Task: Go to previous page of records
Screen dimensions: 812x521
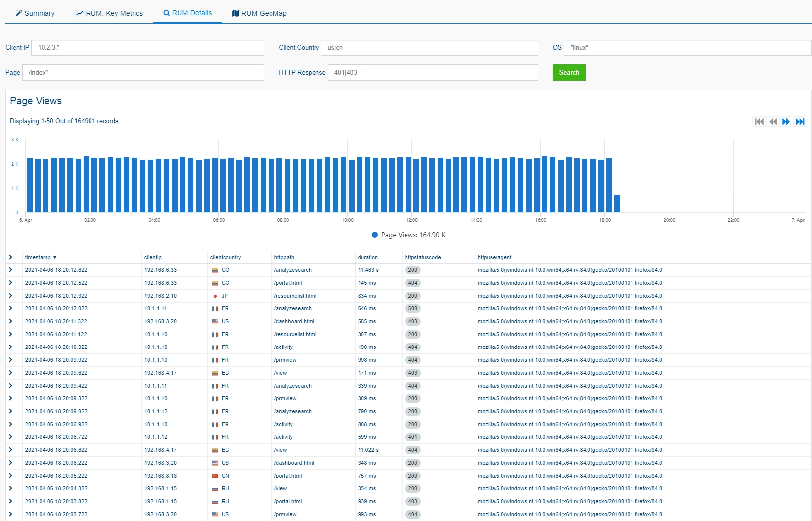Action: 773,122
